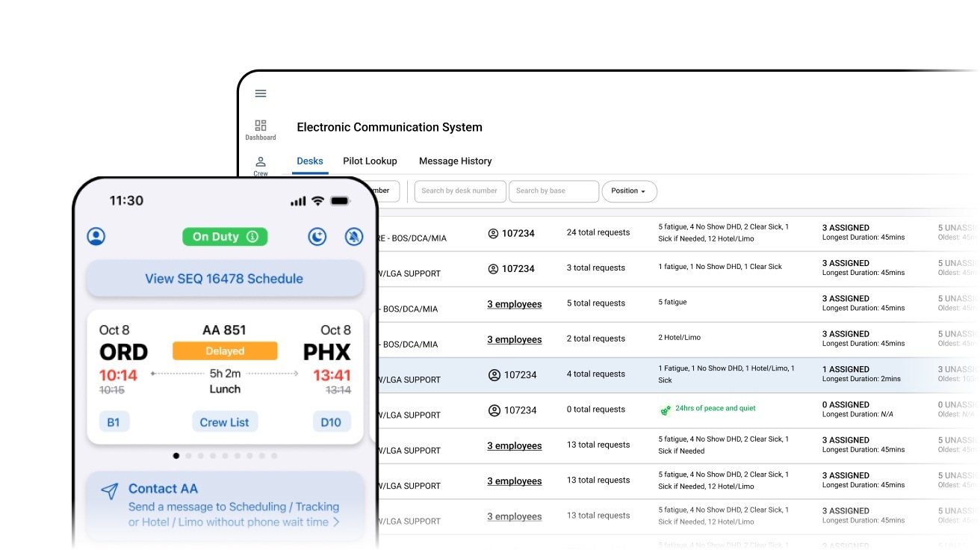Tap the AA 851 flight number
This screenshot has width=980, height=550.
pos(224,330)
